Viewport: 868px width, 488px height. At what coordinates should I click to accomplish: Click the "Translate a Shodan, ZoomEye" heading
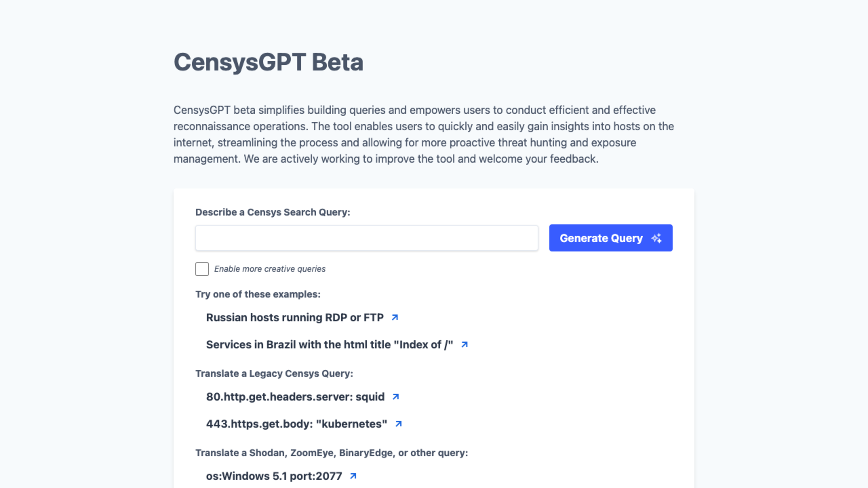331,453
